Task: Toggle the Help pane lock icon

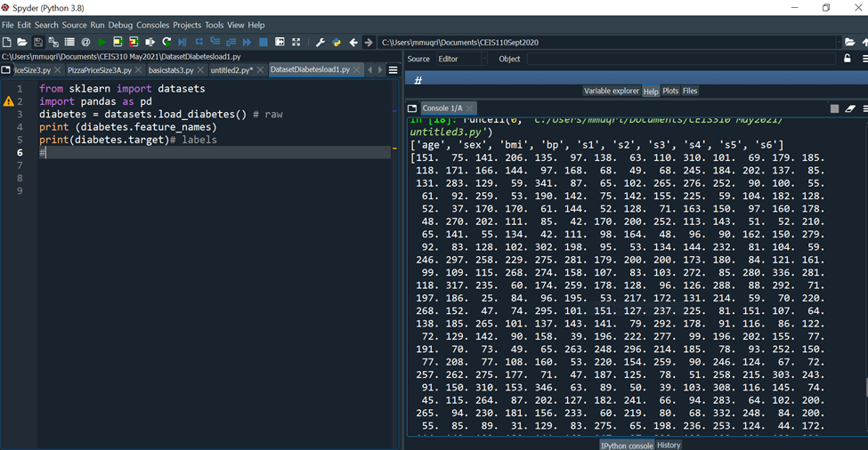Action: click(x=847, y=58)
